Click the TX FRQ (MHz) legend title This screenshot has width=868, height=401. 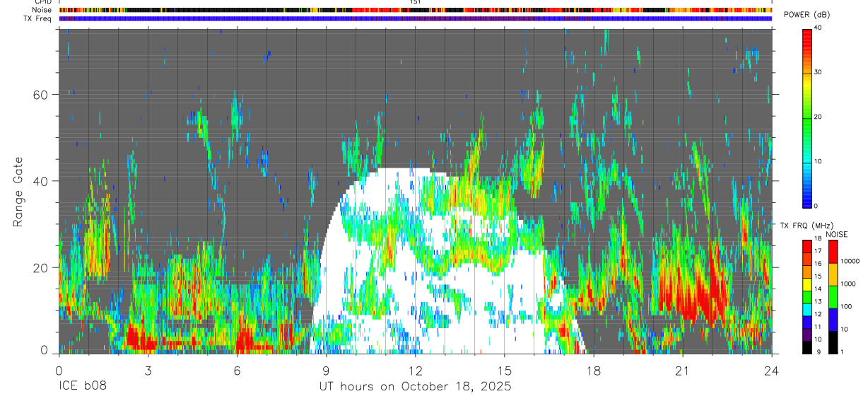pyautogui.click(x=807, y=226)
